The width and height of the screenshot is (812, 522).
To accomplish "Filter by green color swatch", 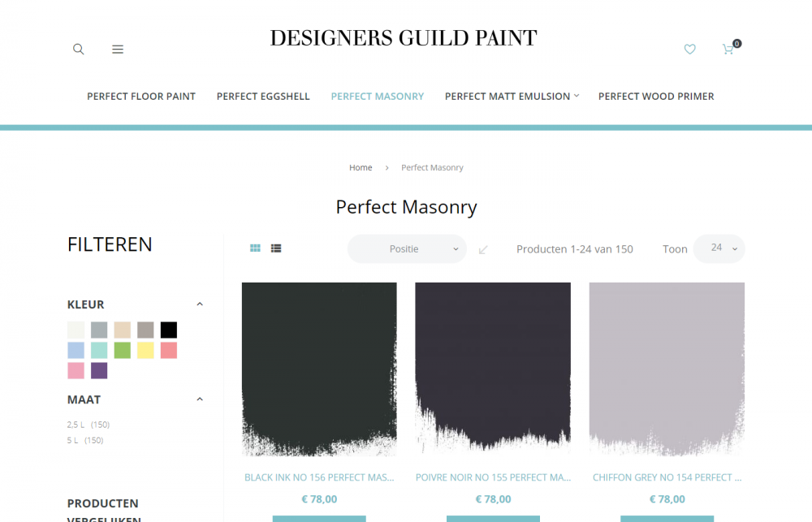I will pyautogui.click(x=123, y=350).
